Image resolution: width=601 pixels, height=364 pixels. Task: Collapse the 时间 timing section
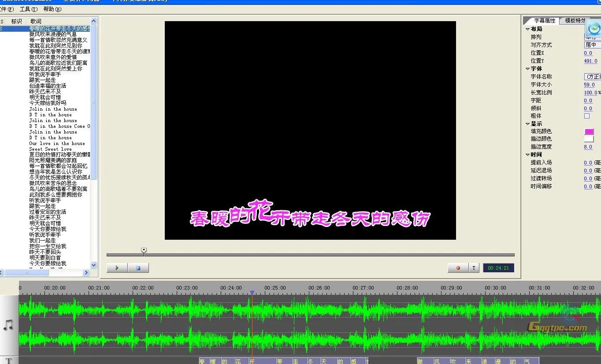527,154
